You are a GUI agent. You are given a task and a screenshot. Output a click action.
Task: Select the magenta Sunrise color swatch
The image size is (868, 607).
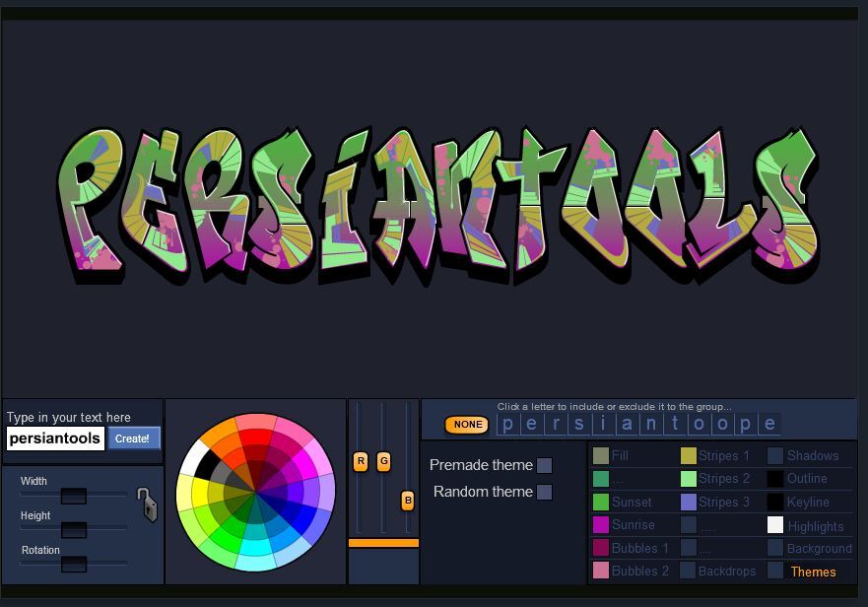[601, 524]
